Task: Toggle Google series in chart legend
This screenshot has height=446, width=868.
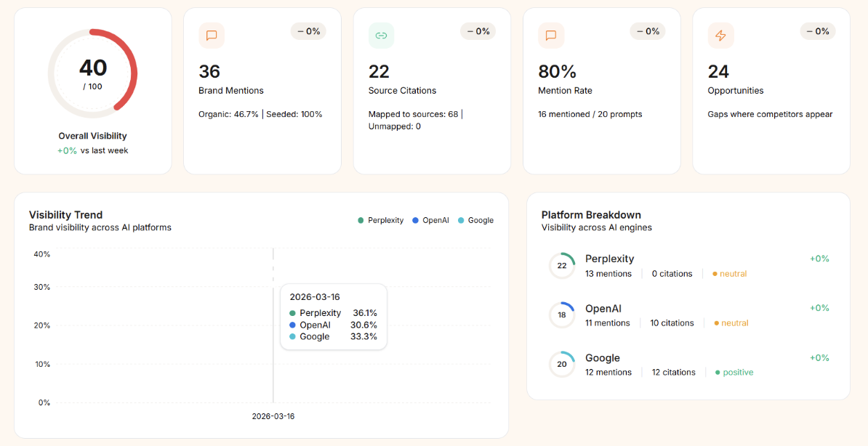Action: coord(476,220)
